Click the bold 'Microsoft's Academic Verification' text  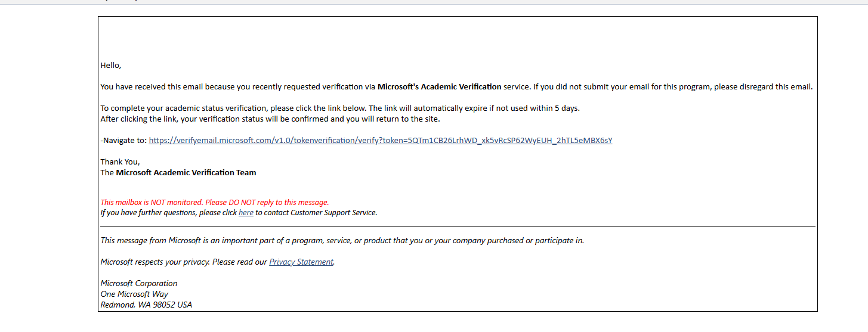click(x=440, y=87)
